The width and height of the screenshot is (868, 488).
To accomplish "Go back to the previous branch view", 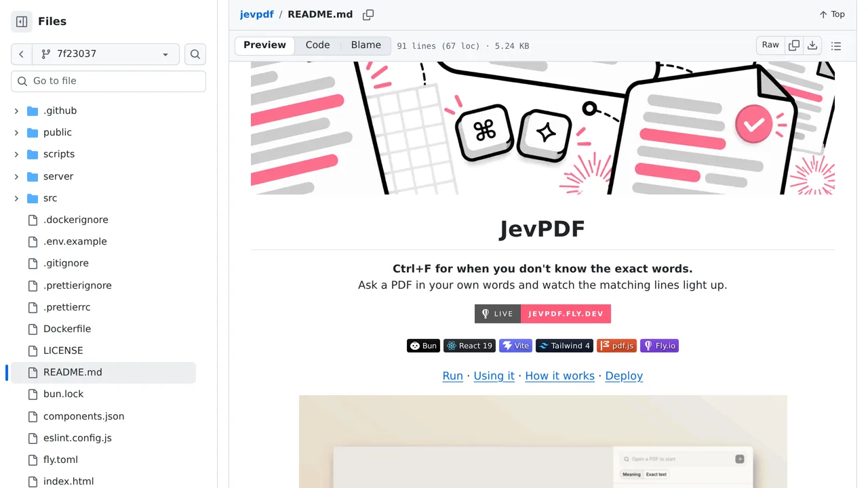I will coord(22,54).
